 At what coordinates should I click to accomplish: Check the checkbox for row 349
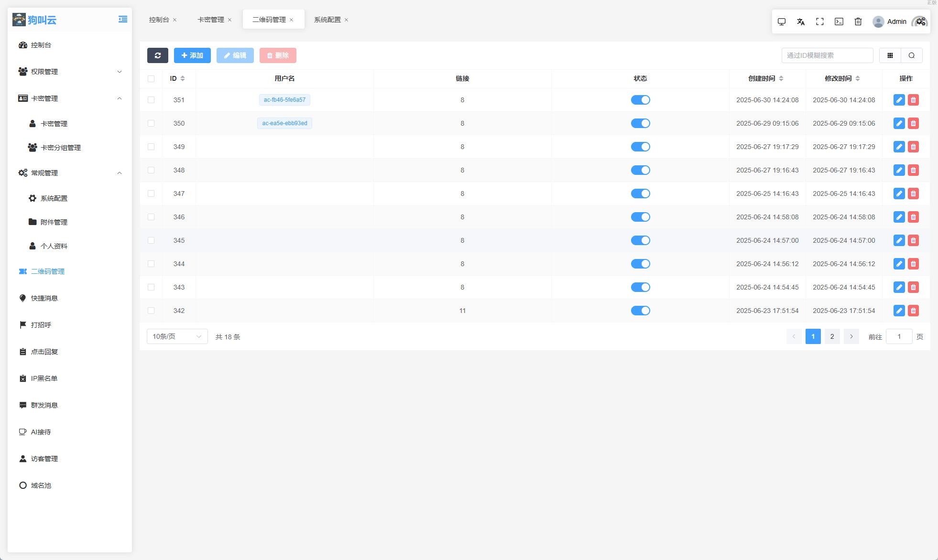[x=151, y=147]
